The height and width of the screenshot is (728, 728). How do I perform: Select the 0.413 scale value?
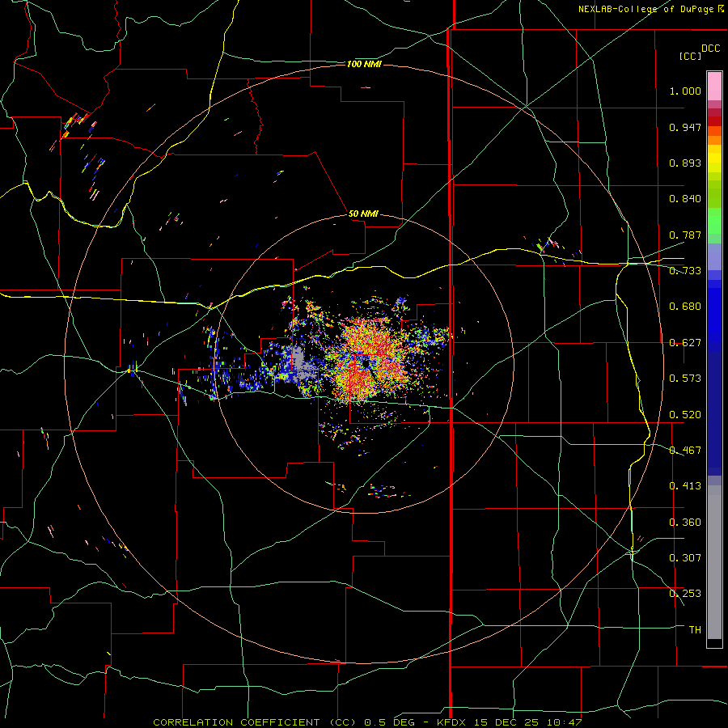685,486
